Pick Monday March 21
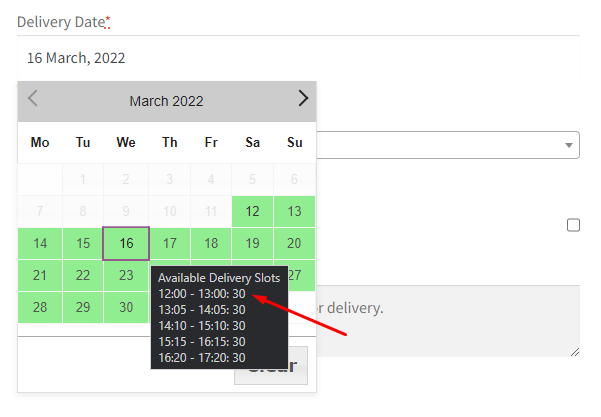This screenshot has height=417, width=601. pyautogui.click(x=40, y=275)
